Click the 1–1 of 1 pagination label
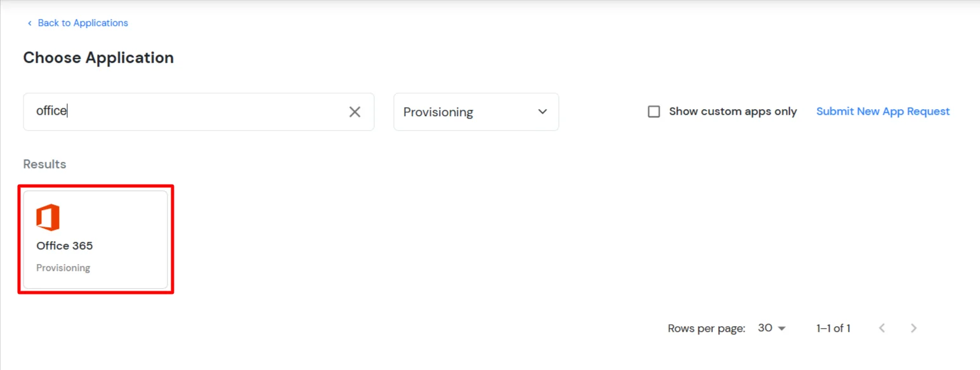980x370 pixels. [x=833, y=328]
